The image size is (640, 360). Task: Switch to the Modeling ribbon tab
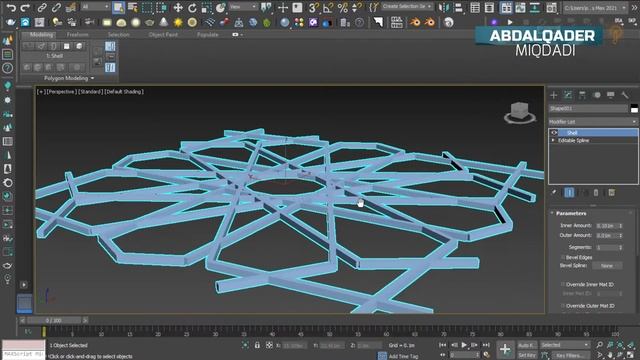(x=41, y=35)
